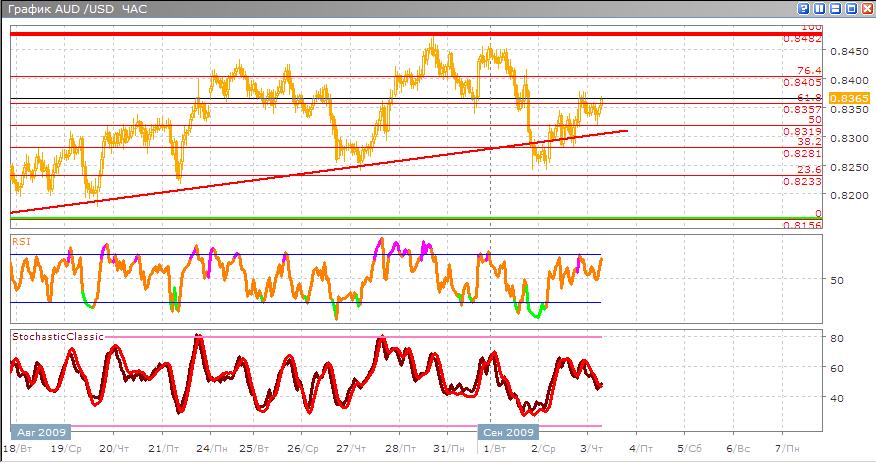
Task: Click the Сен 2009 month marker
Action: 508,431
